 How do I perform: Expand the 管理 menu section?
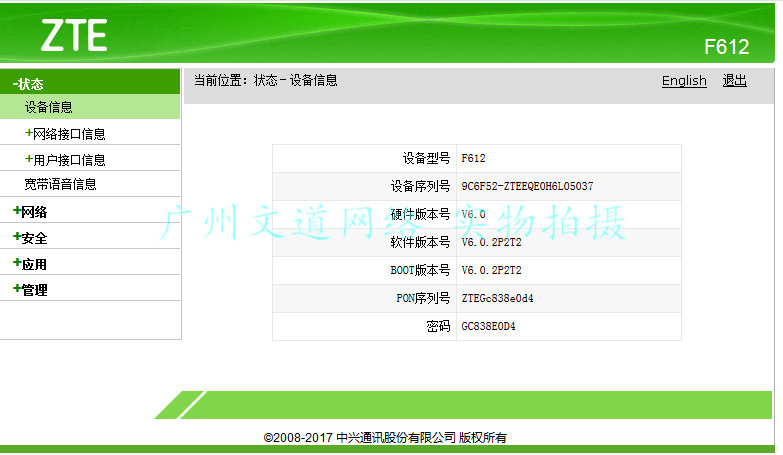point(30,290)
